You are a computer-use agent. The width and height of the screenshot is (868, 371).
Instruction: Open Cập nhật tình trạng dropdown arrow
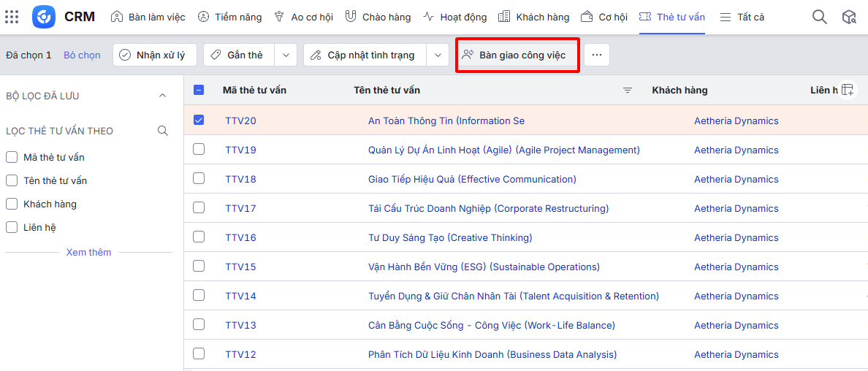[438, 55]
